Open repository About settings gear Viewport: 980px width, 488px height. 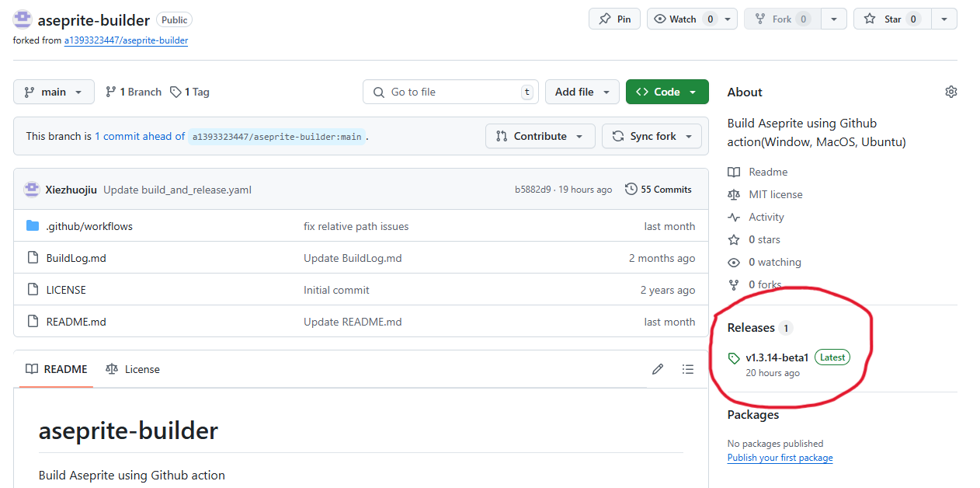951,92
